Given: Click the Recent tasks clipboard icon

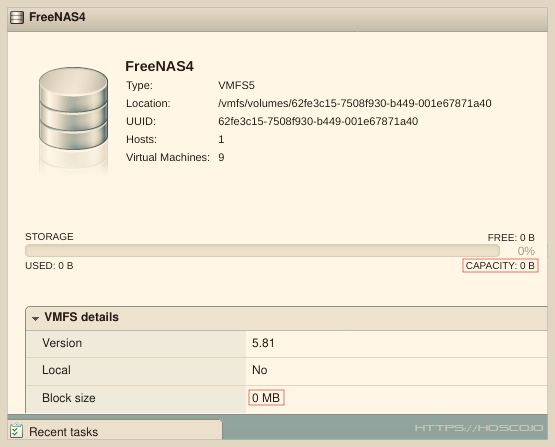Looking at the screenshot, I should (x=16, y=431).
